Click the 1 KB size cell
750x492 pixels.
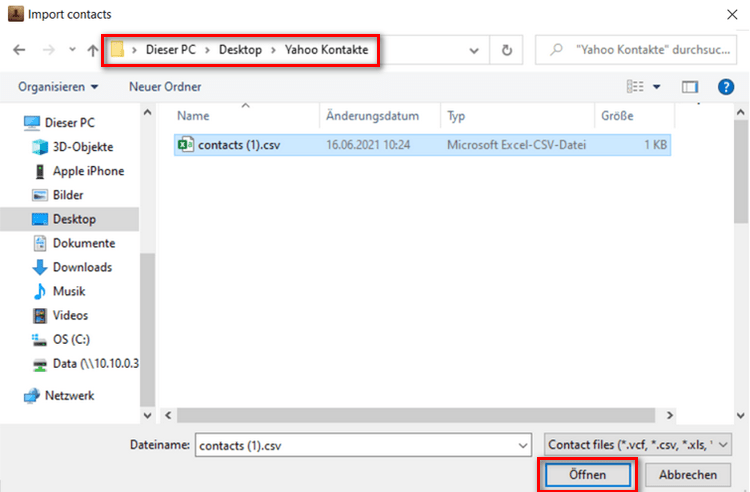655,145
